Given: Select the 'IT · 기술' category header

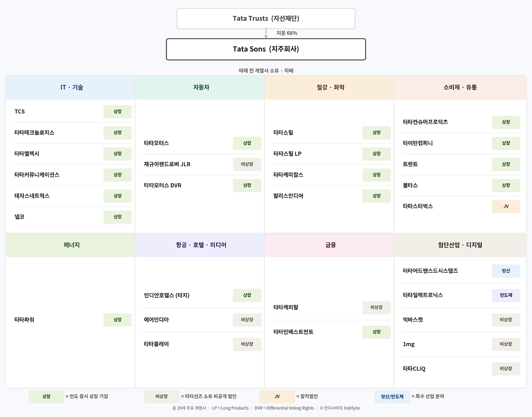Looking at the screenshot, I should [70, 88].
